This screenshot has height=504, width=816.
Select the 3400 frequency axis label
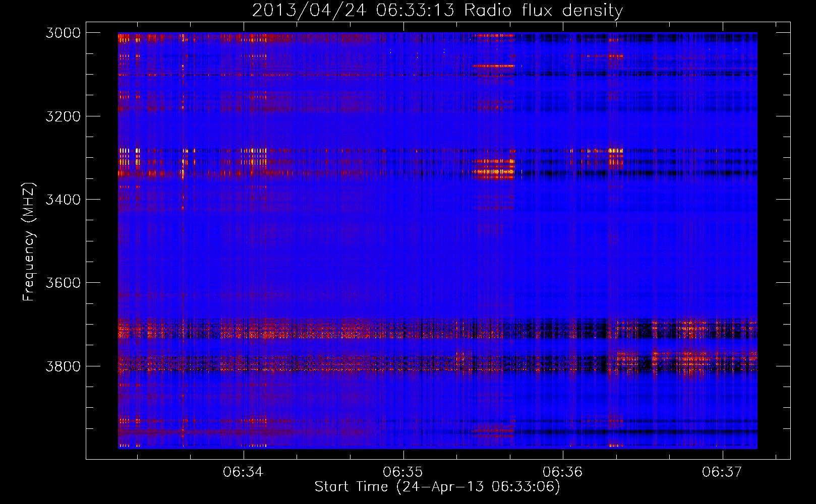[x=63, y=200]
